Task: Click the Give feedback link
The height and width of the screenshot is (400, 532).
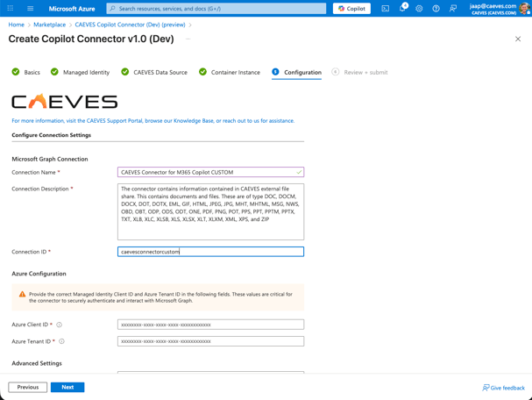Action: pos(504,388)
